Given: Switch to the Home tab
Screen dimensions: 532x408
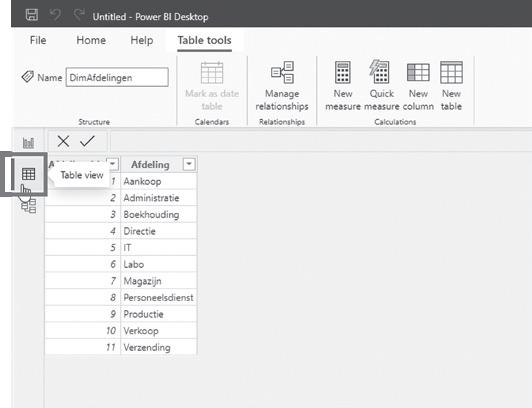Looking at the screenshot, I should tap(91, 40).
